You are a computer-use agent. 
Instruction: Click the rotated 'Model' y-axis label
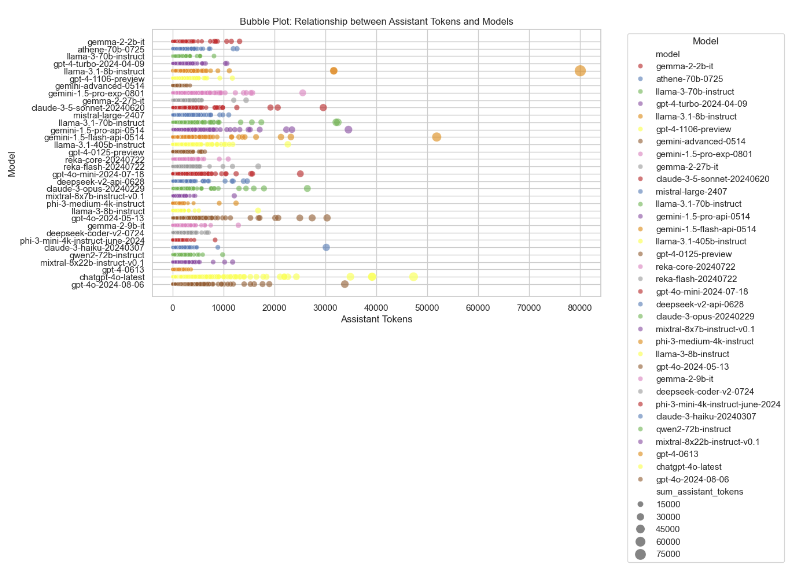pyautogui.click(x=12, y=164)
